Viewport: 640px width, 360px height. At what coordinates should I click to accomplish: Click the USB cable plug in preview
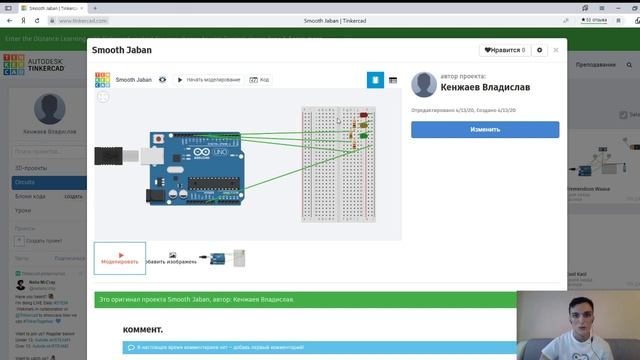tap(109, 156)
